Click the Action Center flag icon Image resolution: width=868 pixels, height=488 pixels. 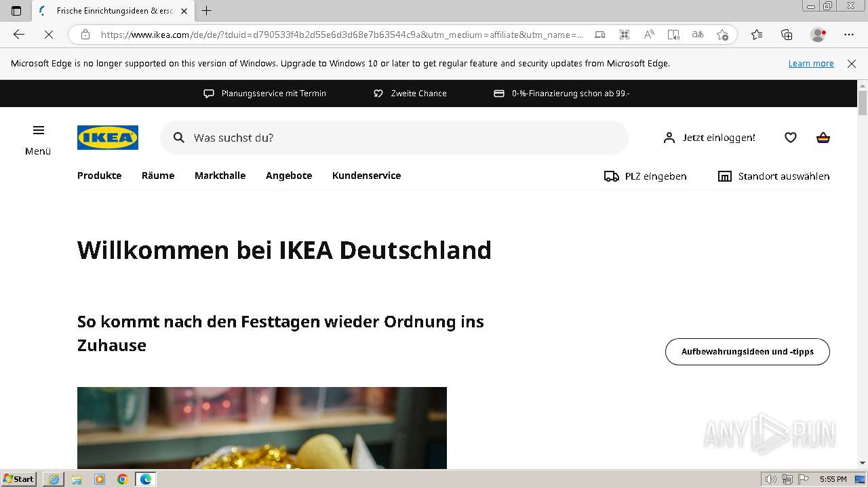coord(804,479)
